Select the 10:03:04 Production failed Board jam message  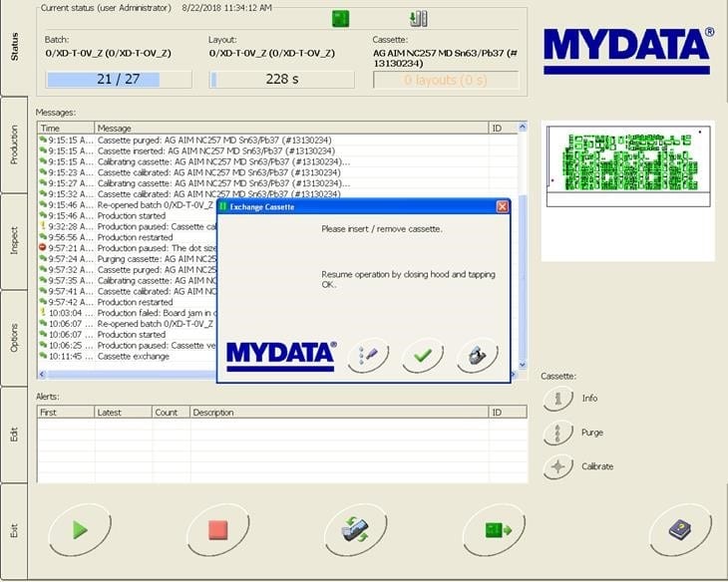point(128,313)
